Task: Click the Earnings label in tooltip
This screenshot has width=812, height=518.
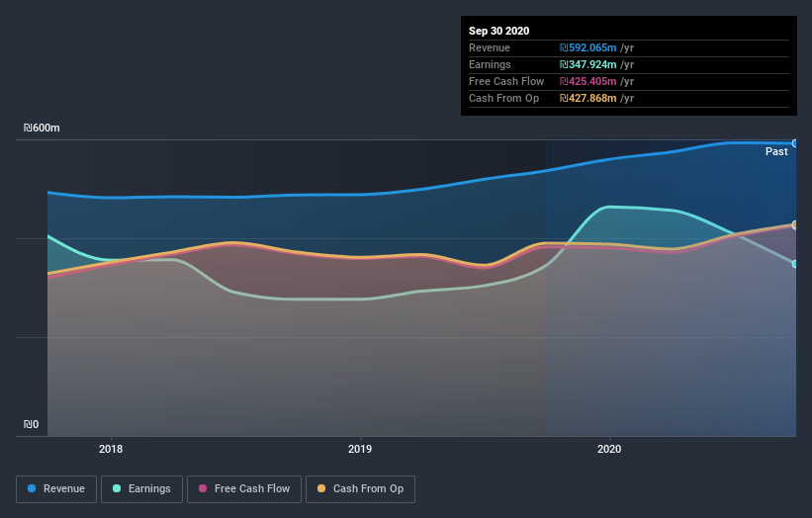Action: (x=490, y=64)
